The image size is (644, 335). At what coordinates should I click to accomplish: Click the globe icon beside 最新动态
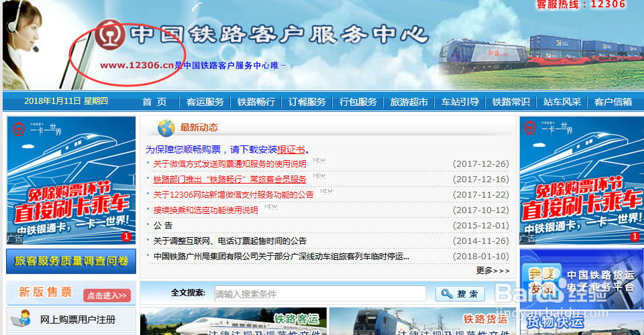tap(166, 128)
